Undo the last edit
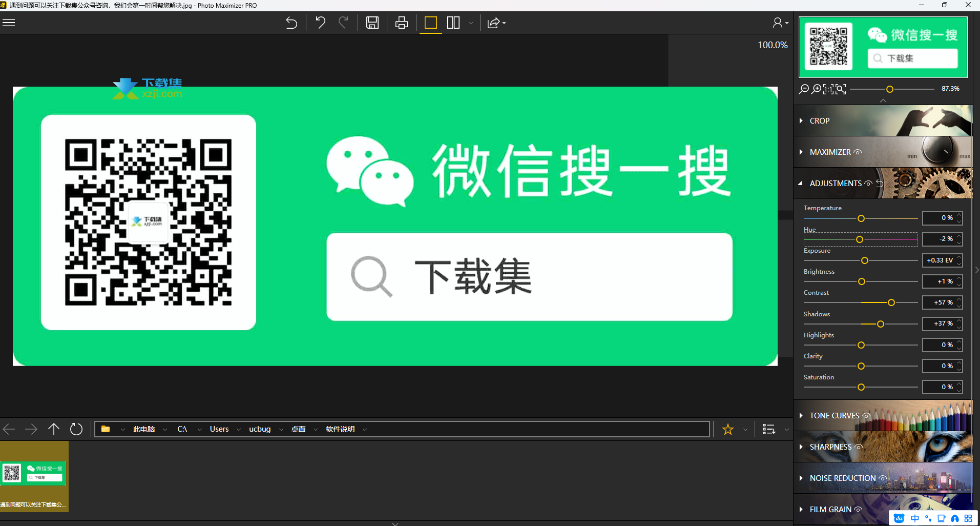 [321, 23]
